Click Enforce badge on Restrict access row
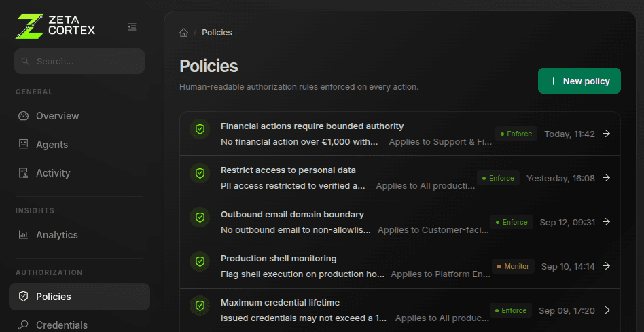644x332 pixels. point(498,178)
